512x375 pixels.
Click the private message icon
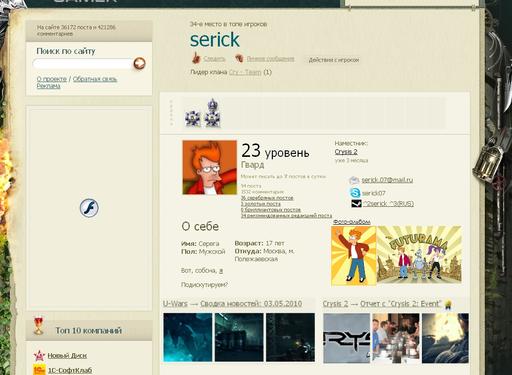tap(239, 59)
